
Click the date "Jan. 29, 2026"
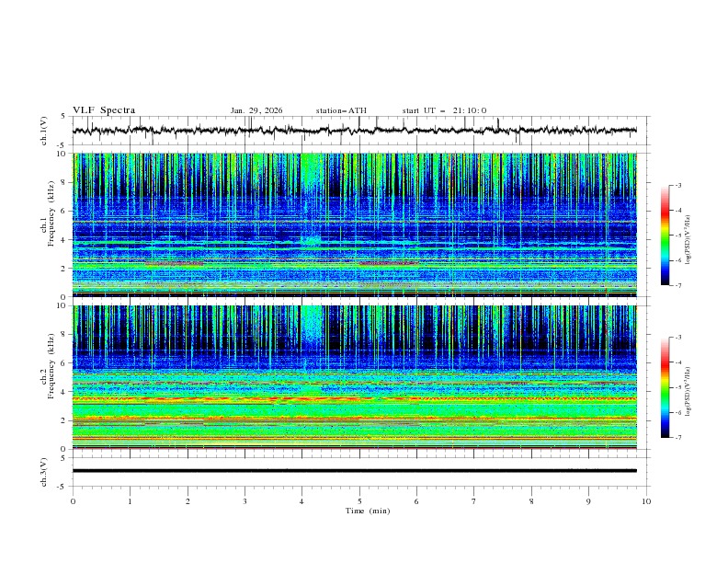click(256, 110)
